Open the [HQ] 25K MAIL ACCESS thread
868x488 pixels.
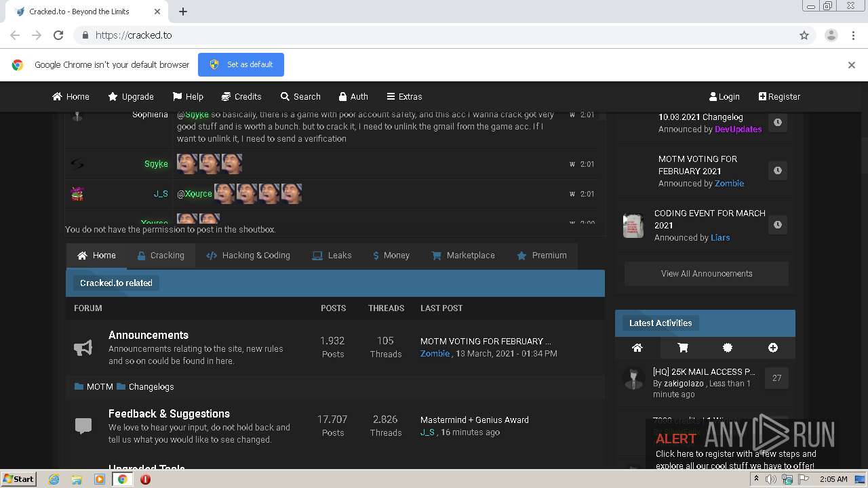click(x=704, y=371)
